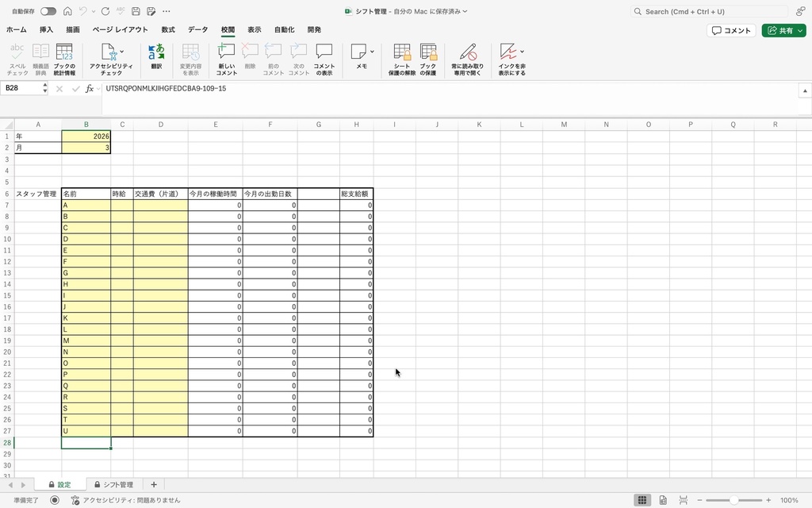This screenshot has width=812, height=508.
Task: Click the Save As icon with pencil
Action: pyautogui.click(x=151, y=11)
